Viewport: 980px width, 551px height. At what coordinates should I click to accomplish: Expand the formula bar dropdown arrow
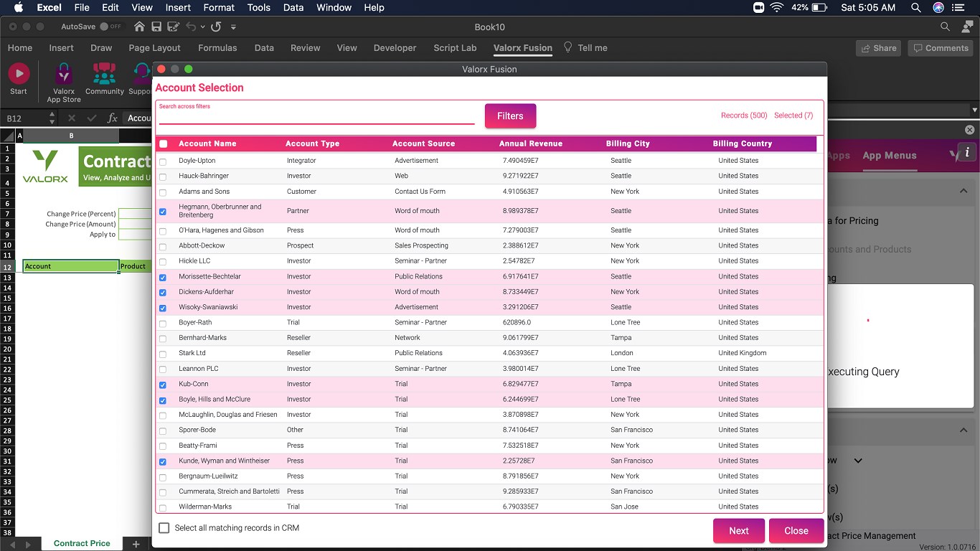(974, 110)
